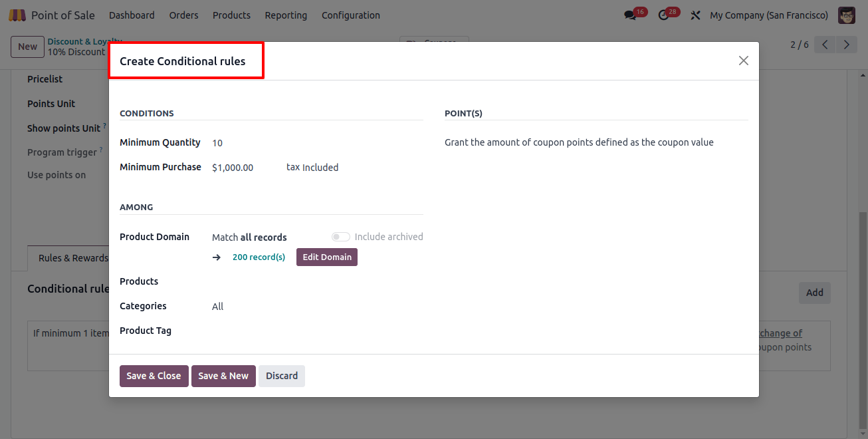
Task: Open the Products menu
Action: pyautogui.click(x=231, y=15)
